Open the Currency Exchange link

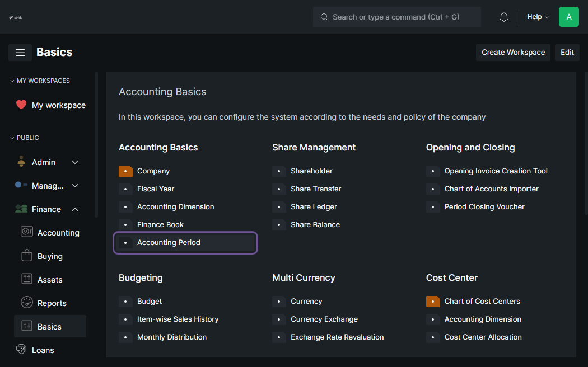324,319
